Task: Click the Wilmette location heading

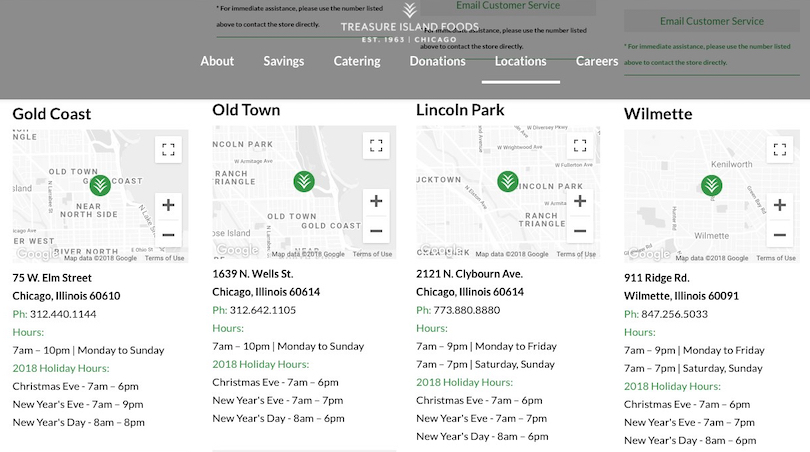Action: pos(658,114)
